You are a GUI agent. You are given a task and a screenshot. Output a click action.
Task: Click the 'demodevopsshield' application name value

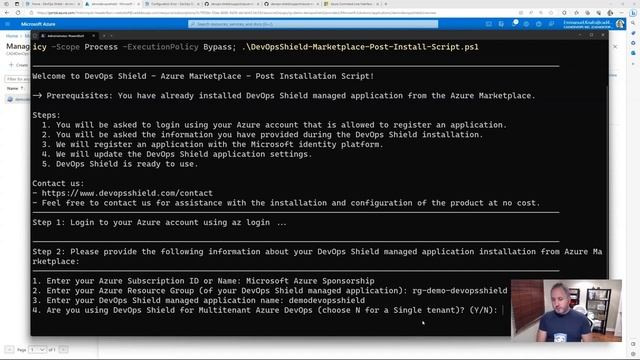pyautogui.click(x=327, y=301)
